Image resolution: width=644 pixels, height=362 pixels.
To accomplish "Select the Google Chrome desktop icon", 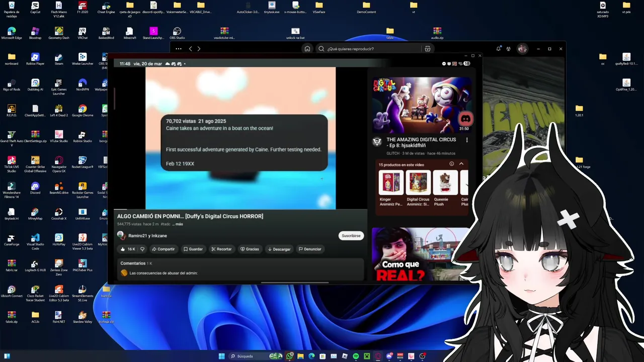I will point(83,111).
